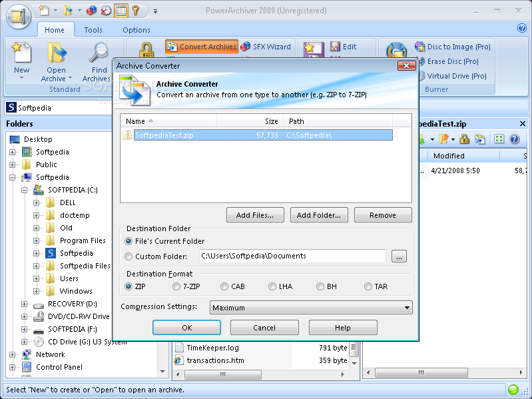532x399 pixels.
Task: Open the New button dropdown arrow in ribbon
Action: pyautogui.click(x=22, y=78)
